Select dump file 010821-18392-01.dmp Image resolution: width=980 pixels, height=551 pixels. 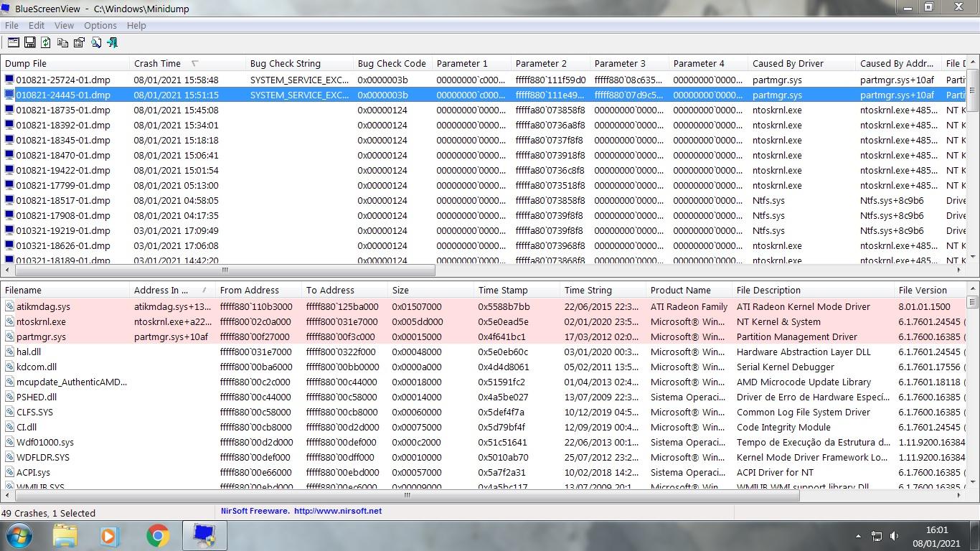(x=63, y=125)
